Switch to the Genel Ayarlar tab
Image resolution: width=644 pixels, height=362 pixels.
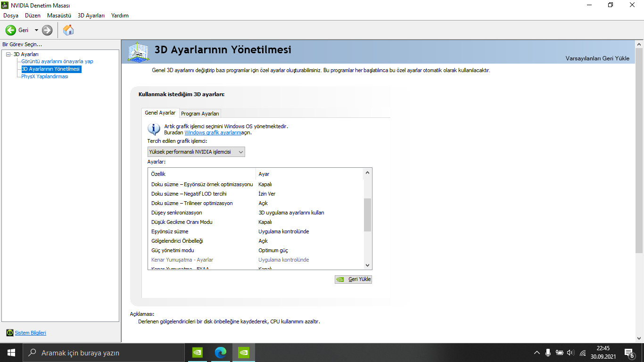[x=160, y=113]
